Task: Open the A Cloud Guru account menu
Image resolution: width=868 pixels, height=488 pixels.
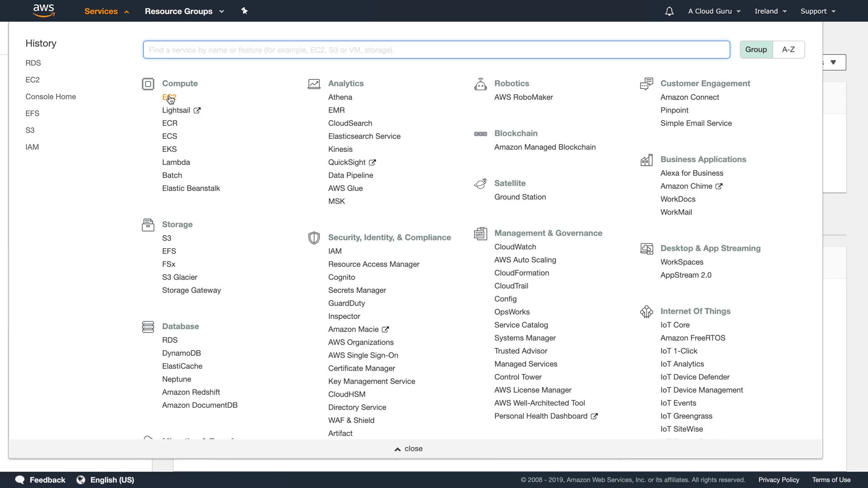Action: point(714,11)
